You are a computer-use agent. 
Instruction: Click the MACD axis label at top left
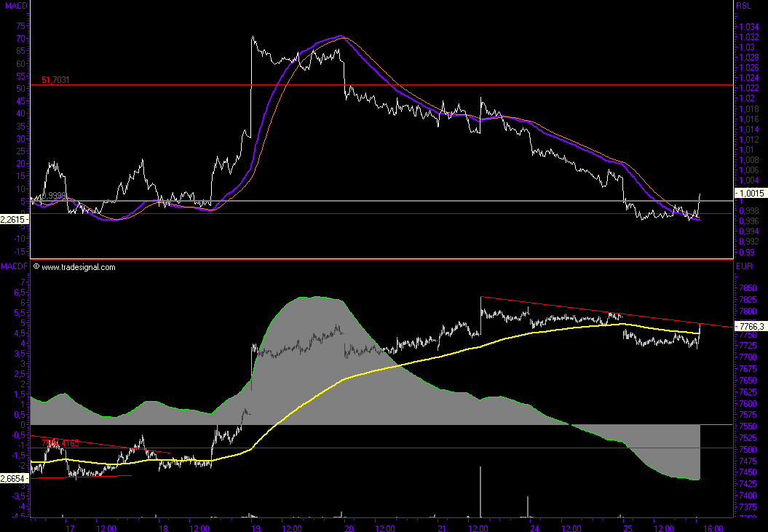(x=14, y=6)
